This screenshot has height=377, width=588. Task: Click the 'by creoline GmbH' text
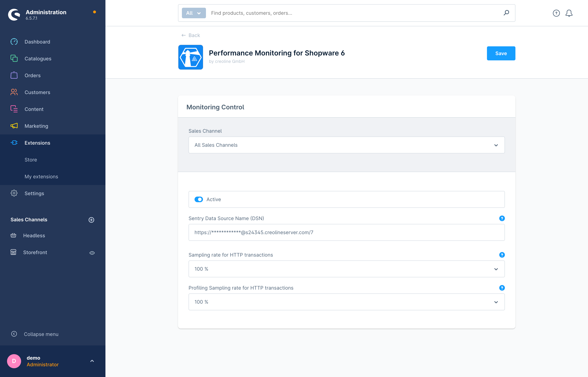point(227,61)
